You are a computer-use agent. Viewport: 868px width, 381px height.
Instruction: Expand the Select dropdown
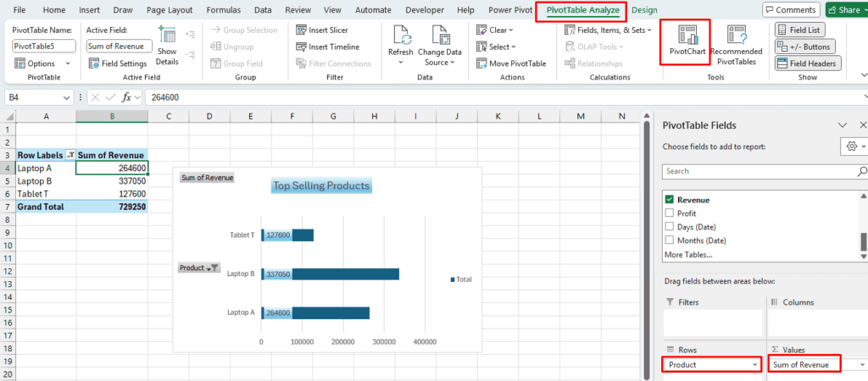(x=496, y=47)
